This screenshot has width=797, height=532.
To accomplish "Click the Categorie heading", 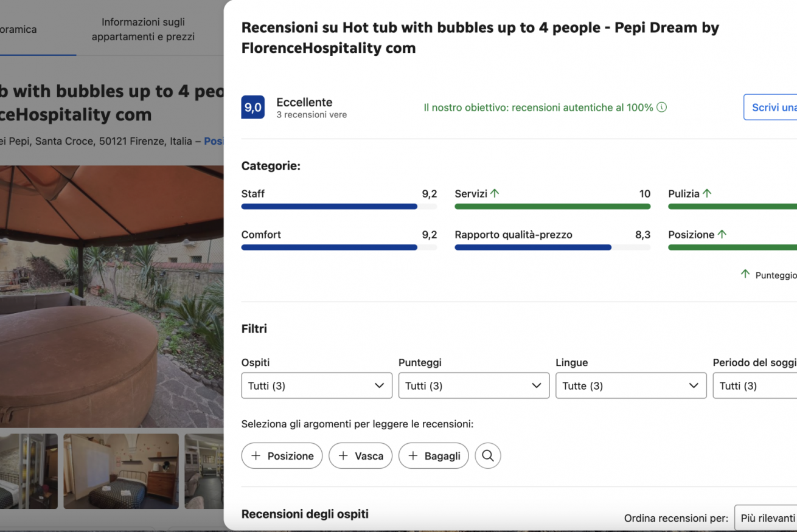I will coord(271,166).
